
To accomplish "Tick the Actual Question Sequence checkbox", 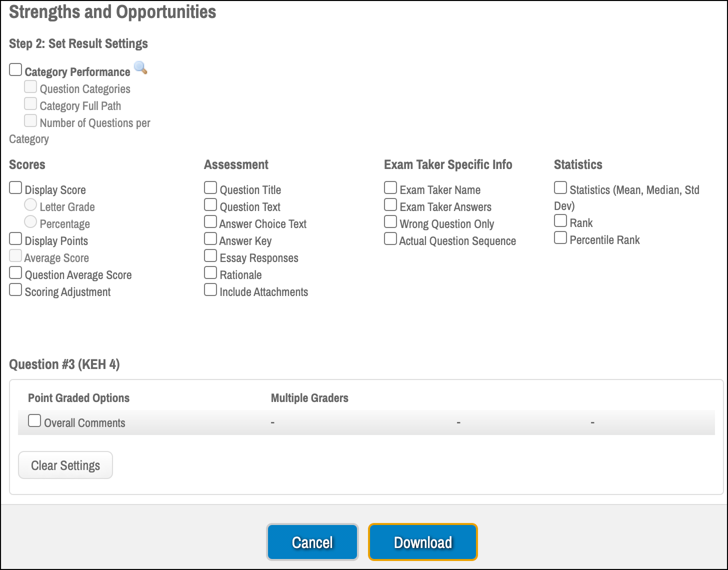I will [390, 239].
